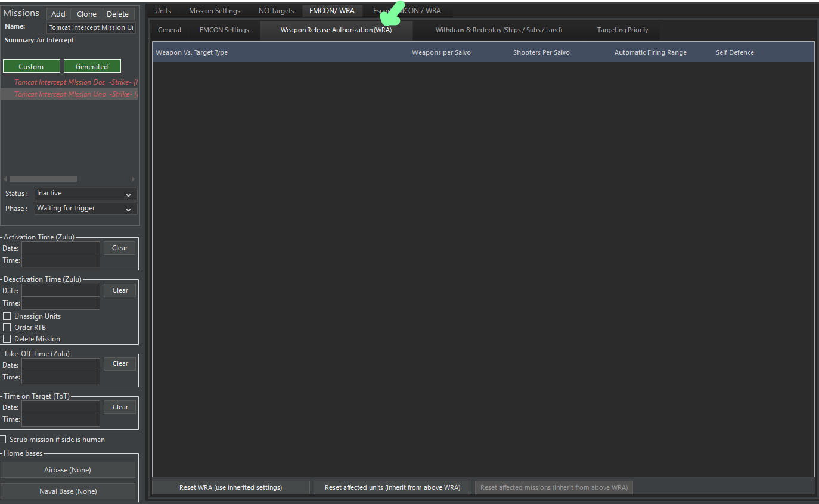Click the green Generated button
This screenshot has height=504, width=819.
(92, 66)
